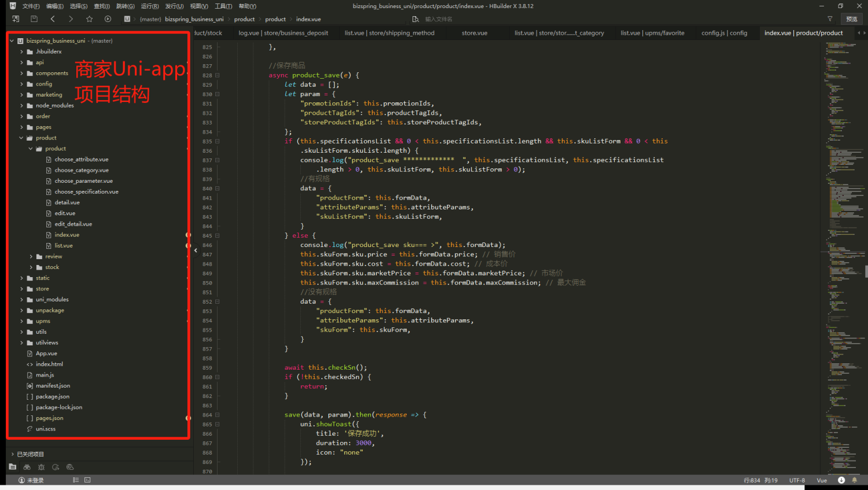Open the 运行(R) menu
This screenshot has width=868, height=490.
click(x=150, y=6)
